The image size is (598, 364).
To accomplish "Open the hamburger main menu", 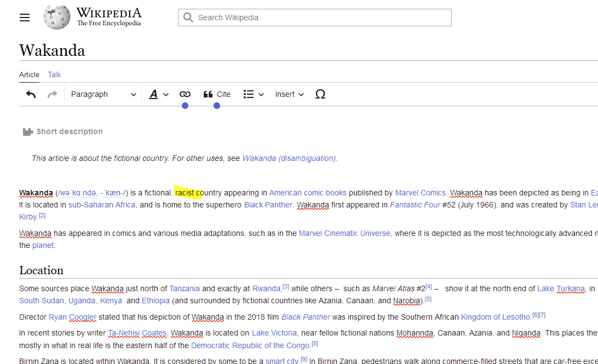I will (25, 18).
